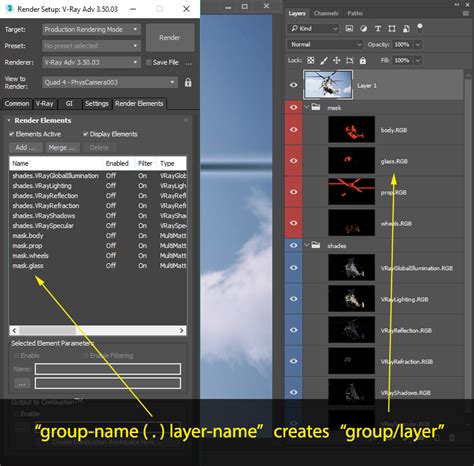Image resolution: width=474 pixels, height=466 pixels.
Task: Open the Normal blend mode dropdown
Action: pos(325,44)
